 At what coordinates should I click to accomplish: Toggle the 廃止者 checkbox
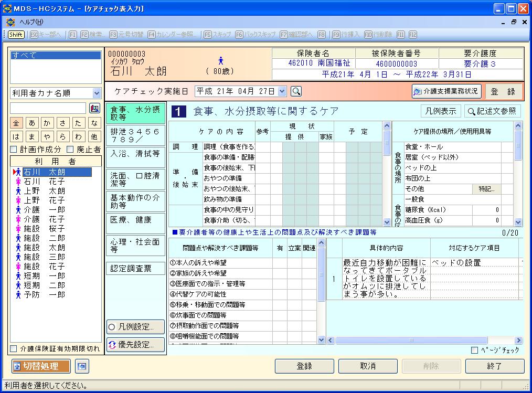[x=71, y=150]
